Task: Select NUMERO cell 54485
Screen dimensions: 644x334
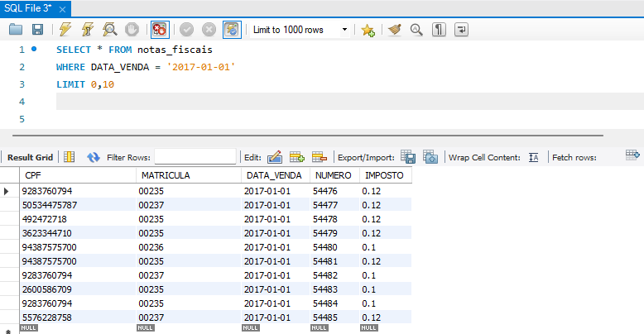Action: 334,317
